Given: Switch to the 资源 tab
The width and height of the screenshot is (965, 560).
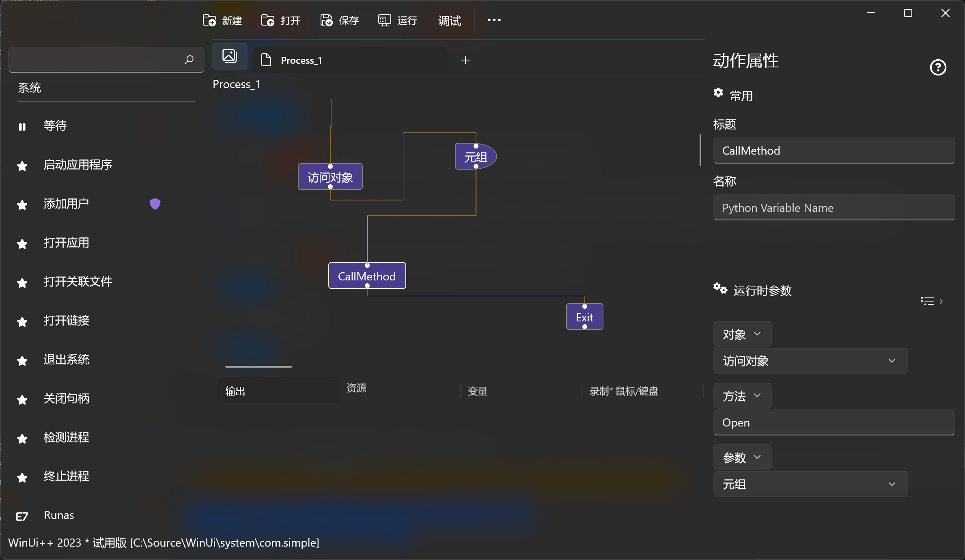Looking at the screenshot, I should tap(356, 388).
